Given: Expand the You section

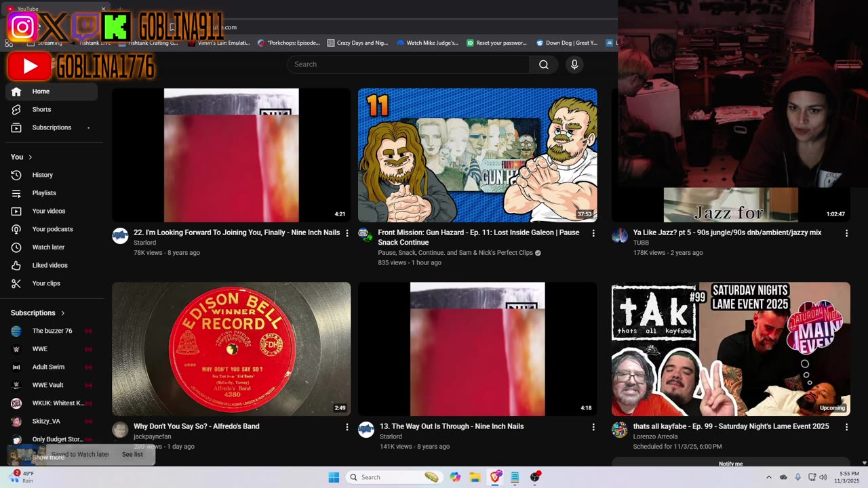Looking at the screenshot, I should [x=22, y=157].
